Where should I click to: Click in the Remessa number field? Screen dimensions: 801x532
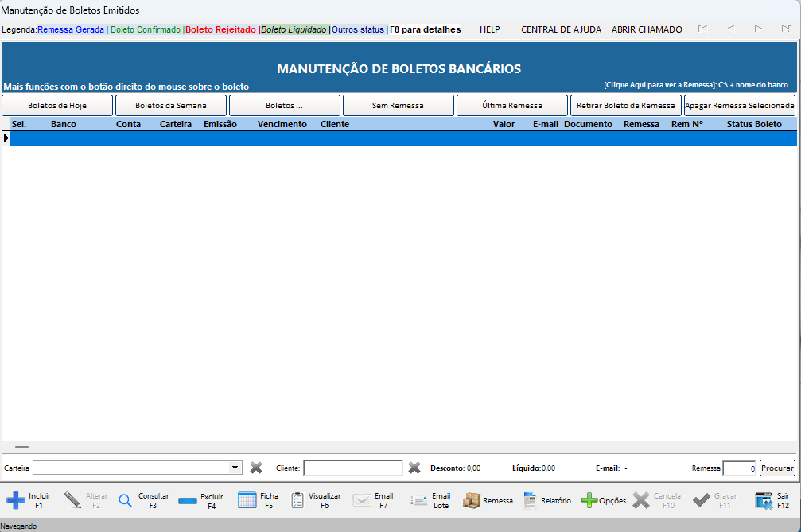coord(739,468)
